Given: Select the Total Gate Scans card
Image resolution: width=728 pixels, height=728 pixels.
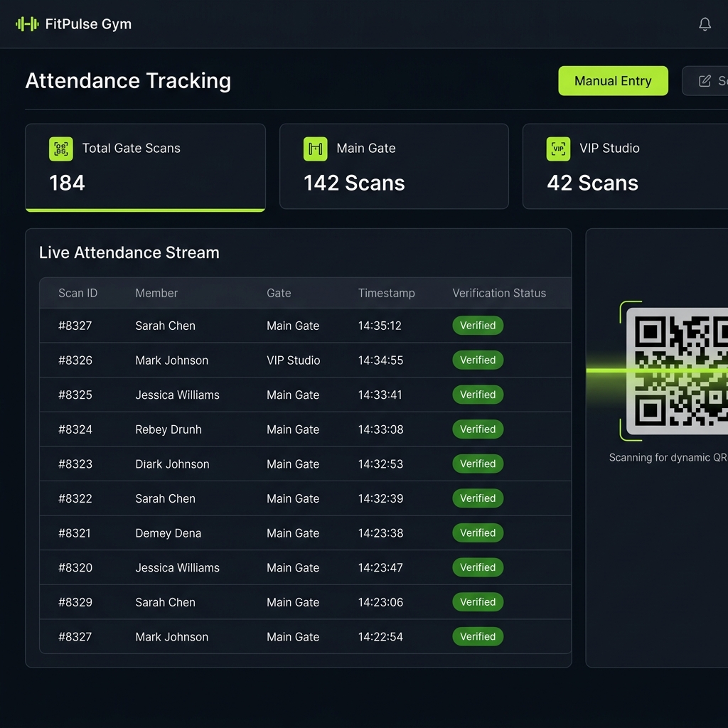Looking at the screenshot, I should (x=145, y=167).
